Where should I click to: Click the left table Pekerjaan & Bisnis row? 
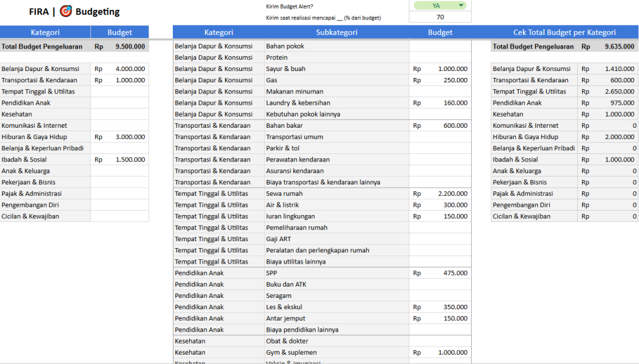click(x=45, y=183)
